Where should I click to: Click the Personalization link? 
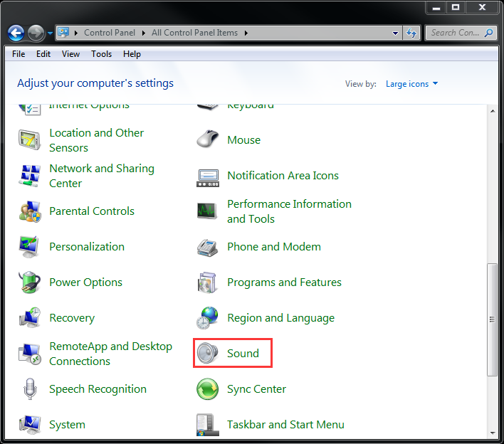[x=87, y=247]
